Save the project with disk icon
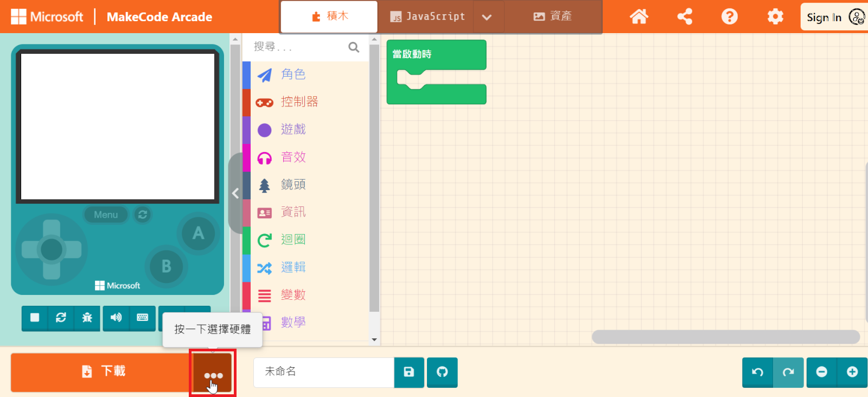868x397 pixels. coord(409,372)
